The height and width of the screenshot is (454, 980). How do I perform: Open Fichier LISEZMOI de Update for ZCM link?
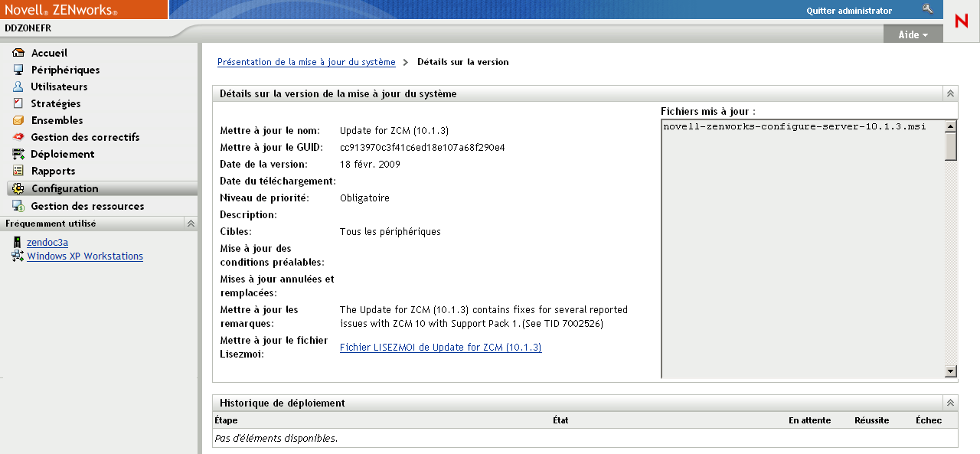(440, 348)
